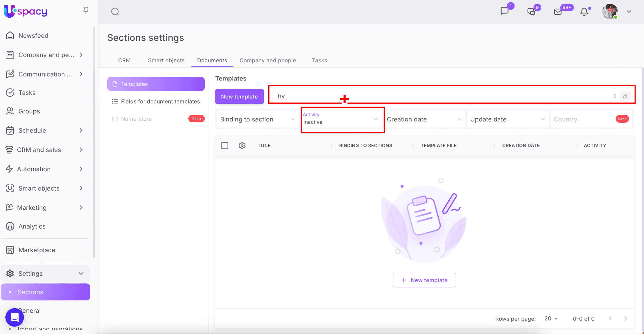Open the group chats icon with badge 9
This screenshot has width=644, height=334.
(531, 12)
